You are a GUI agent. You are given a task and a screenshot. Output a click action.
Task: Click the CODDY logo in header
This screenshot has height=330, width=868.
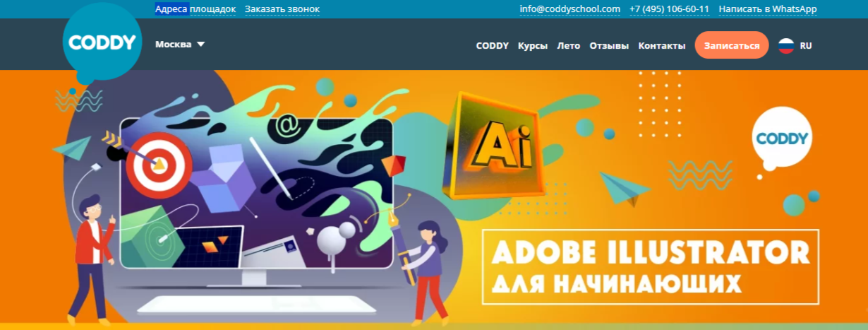[102, 43]
